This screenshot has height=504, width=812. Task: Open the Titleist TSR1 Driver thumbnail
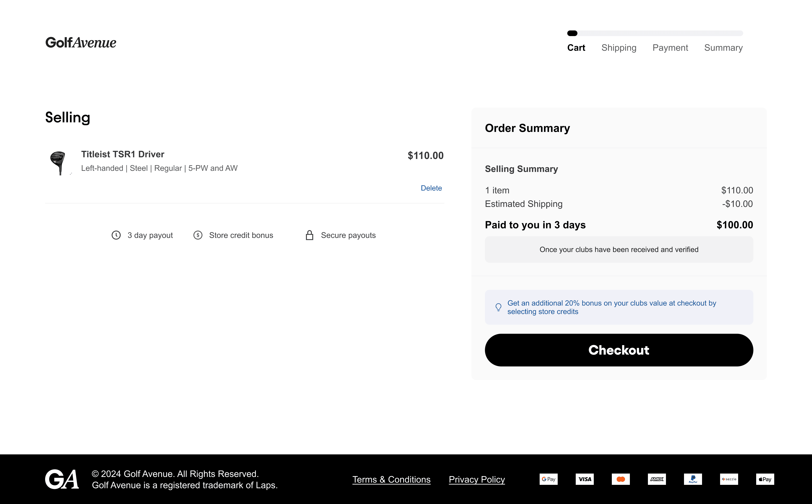(x=59, y=163)
